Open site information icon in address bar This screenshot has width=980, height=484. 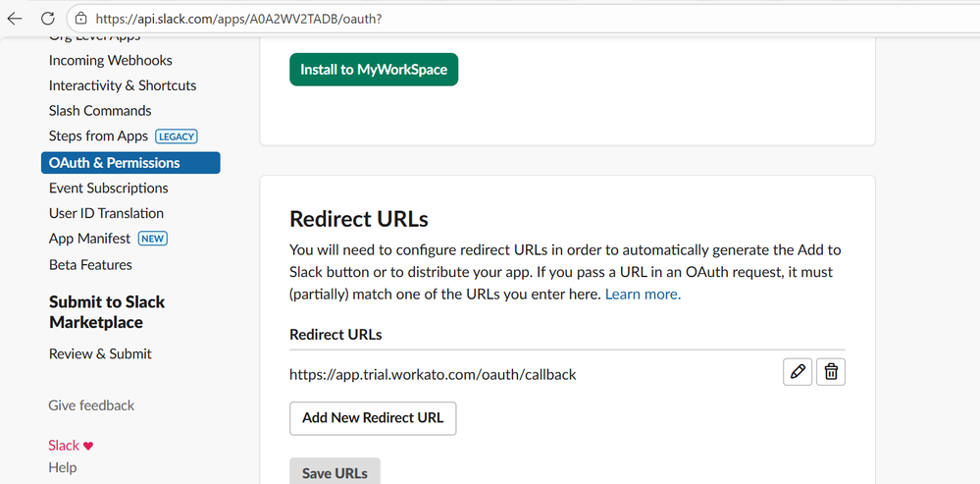(x=81, y=19)
